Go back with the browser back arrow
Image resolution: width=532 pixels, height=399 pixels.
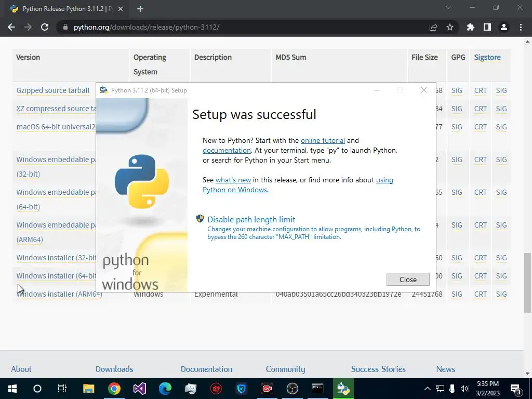[11, 27]
